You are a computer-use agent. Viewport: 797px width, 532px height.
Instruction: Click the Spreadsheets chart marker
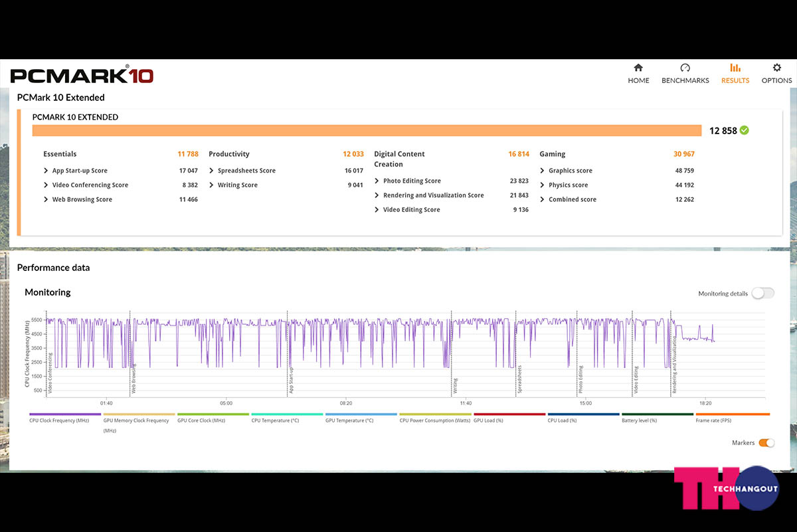[519, 380]
